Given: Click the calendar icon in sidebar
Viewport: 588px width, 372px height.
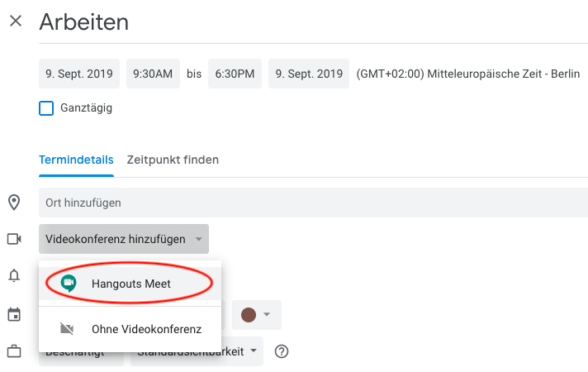Looking at the screenshot, I should (14, 315).
